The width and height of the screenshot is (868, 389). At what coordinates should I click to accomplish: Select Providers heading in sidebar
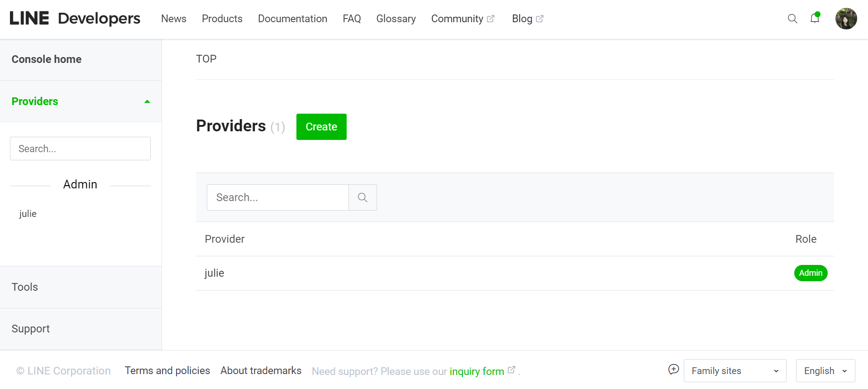coord(35,101)
